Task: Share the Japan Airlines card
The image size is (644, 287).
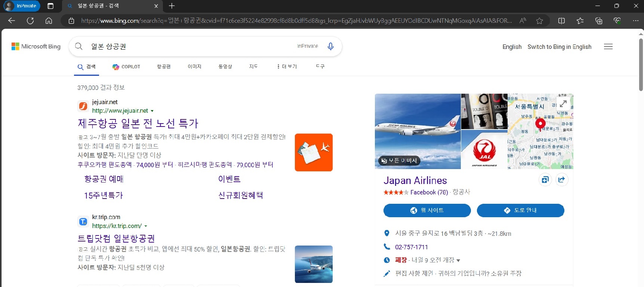Action: click(561, 180)
